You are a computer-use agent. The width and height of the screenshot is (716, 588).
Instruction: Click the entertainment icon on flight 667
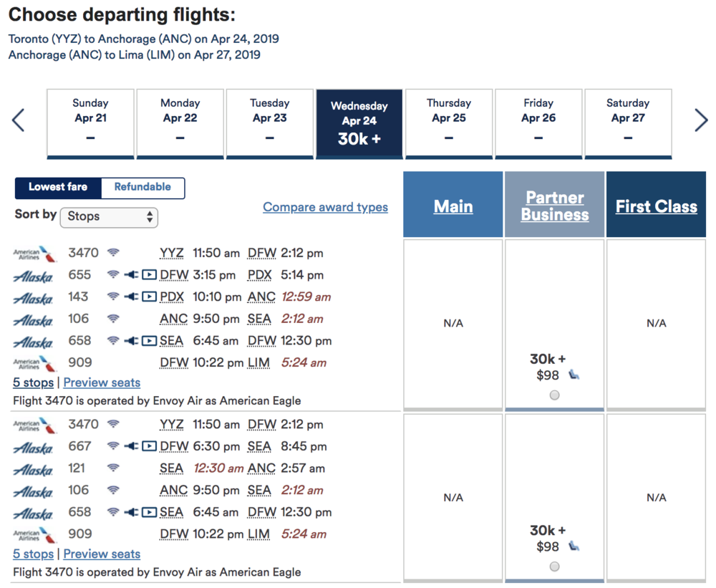[x=149, y=446]
